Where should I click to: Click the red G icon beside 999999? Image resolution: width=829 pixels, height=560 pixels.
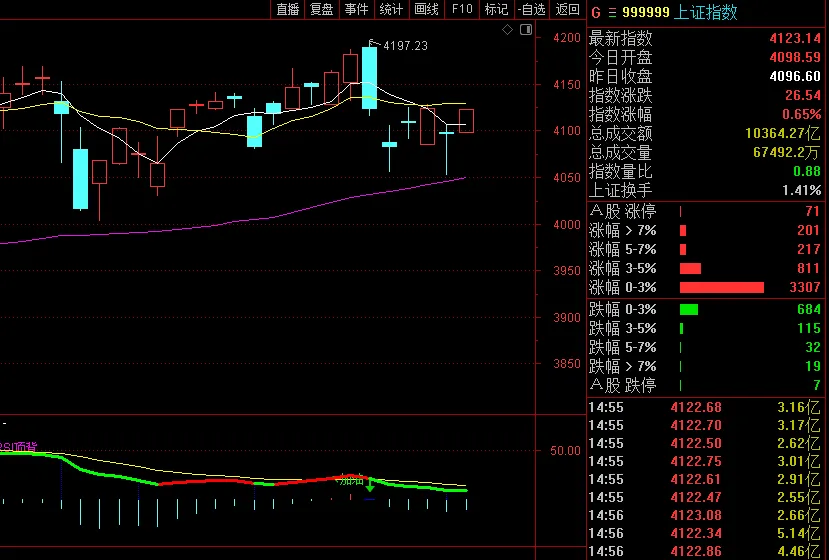coord(596,12)
